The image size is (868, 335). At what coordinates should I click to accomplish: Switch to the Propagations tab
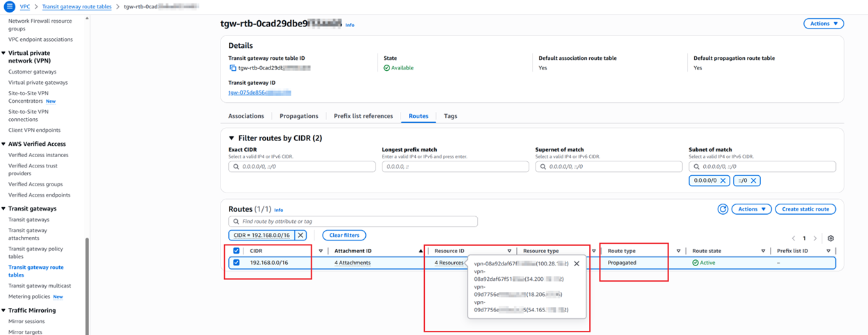(299, 116)
